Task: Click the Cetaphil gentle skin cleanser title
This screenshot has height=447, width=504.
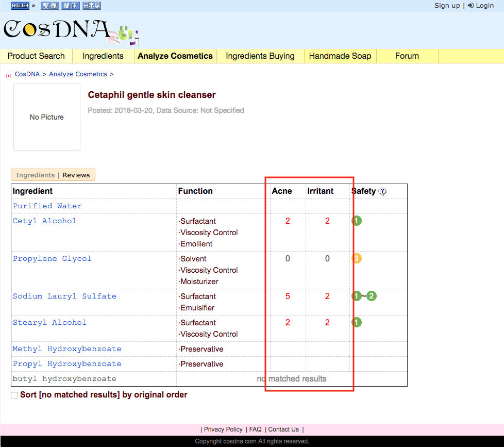Action: [x=152, y=95]
